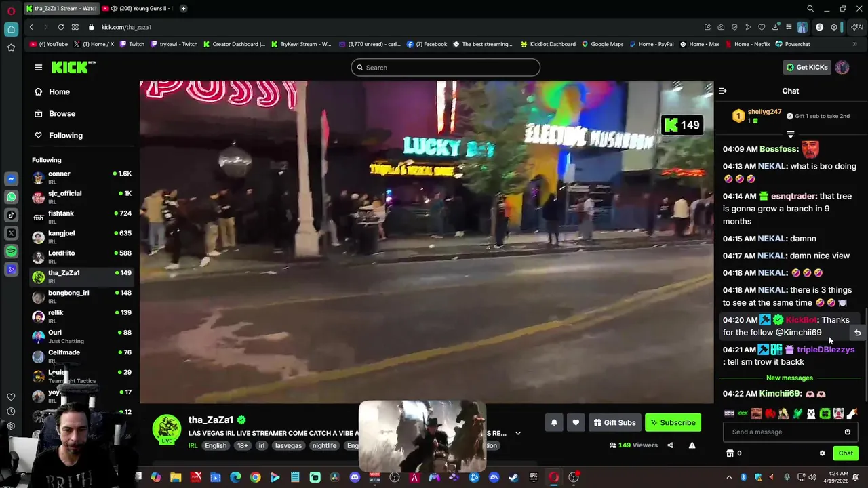
Task: Expand the stream title chevron
Action: [x=518, y=433]
